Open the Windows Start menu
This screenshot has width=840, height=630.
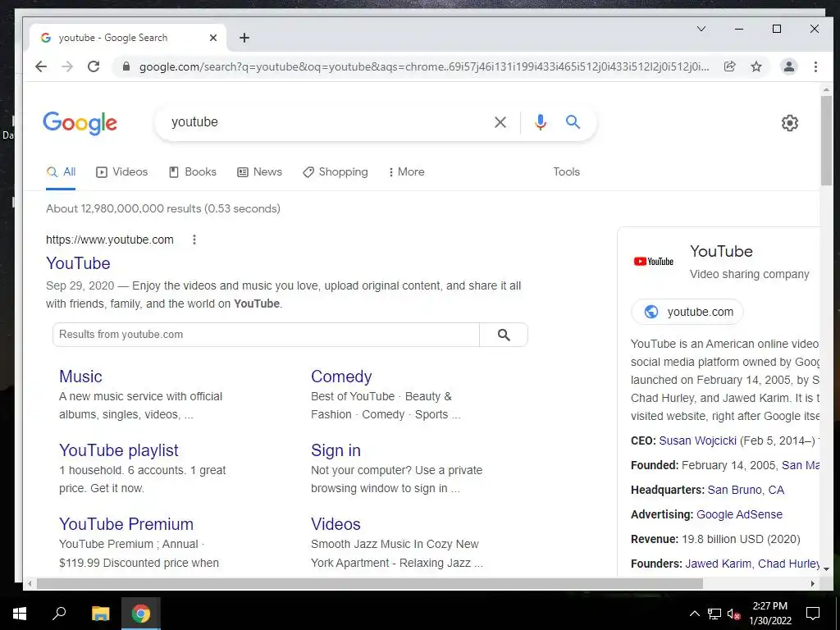(20, 614)
